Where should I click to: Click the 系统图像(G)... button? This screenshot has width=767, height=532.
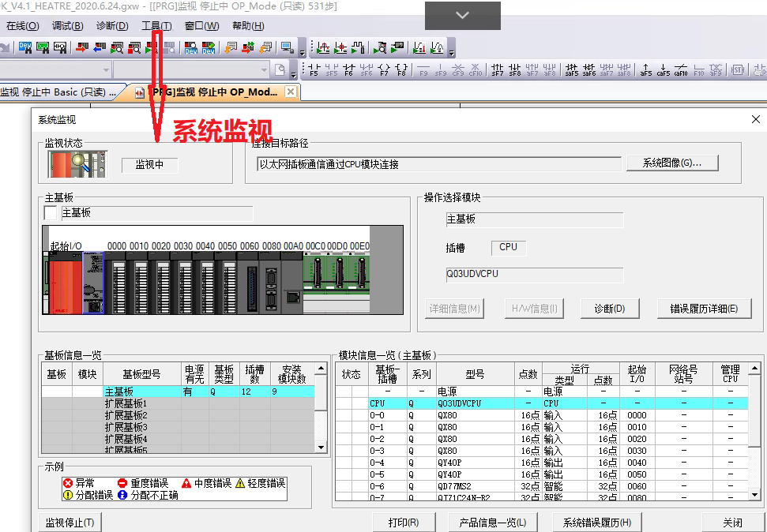pyautogui.click(x=671, y=163)
